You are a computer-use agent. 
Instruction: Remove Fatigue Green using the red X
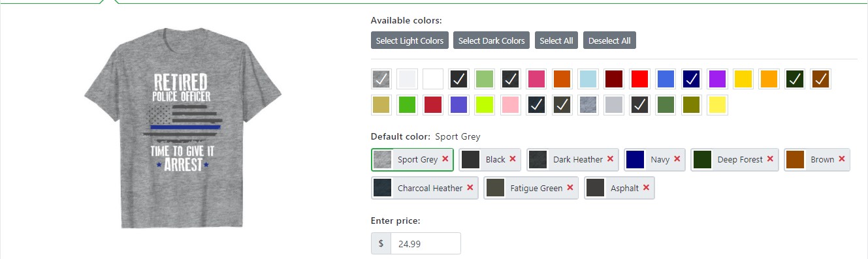click(x=570, y=188)
